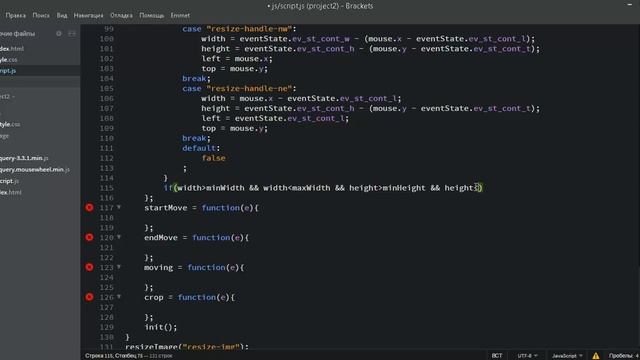The width and height of the screenshot is (640, 360).
Task: Open the Emmet menu
Action: 180,16
